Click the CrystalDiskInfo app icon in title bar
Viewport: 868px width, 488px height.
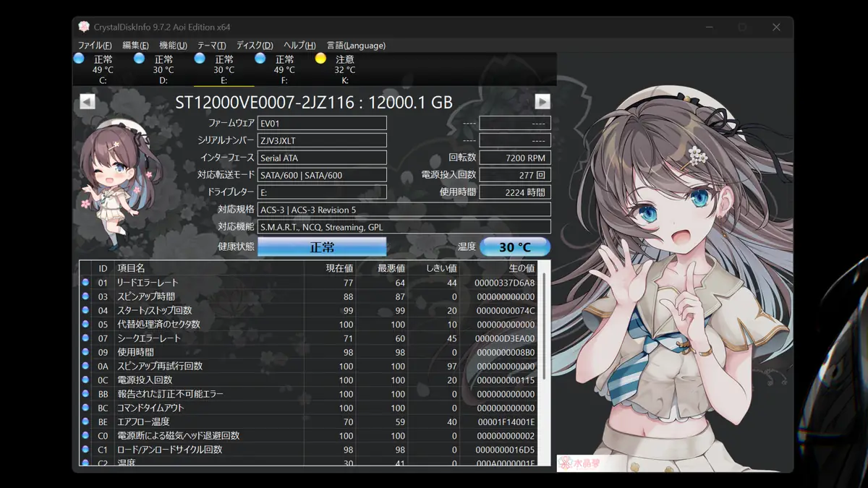[x=84, y=27]
